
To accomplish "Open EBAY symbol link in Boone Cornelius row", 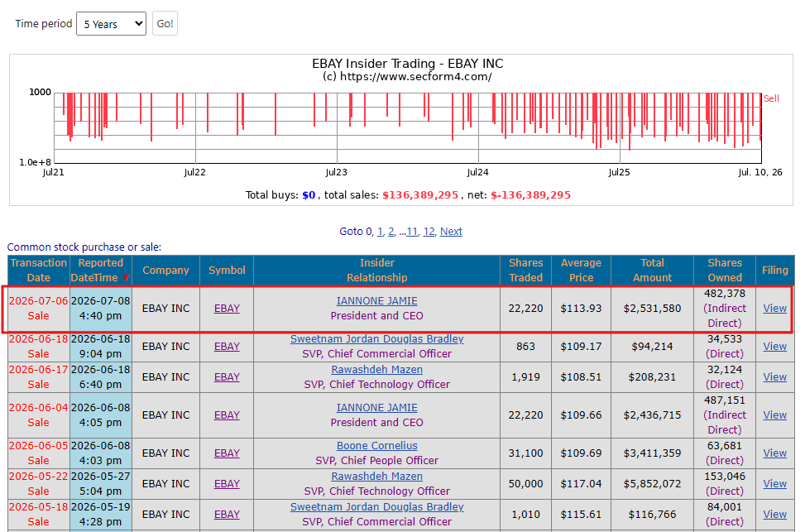I will [227, 453].
